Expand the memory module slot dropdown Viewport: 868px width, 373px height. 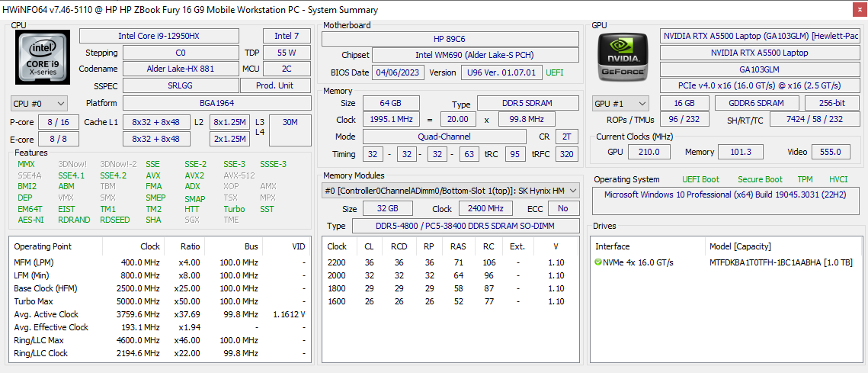(x=450, y=191)
